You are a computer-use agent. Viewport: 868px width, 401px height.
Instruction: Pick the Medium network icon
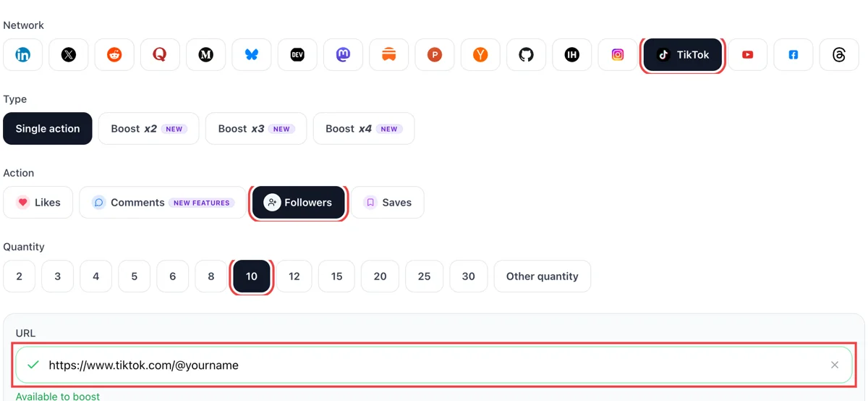pyautogui.click(x=206, y=55)
